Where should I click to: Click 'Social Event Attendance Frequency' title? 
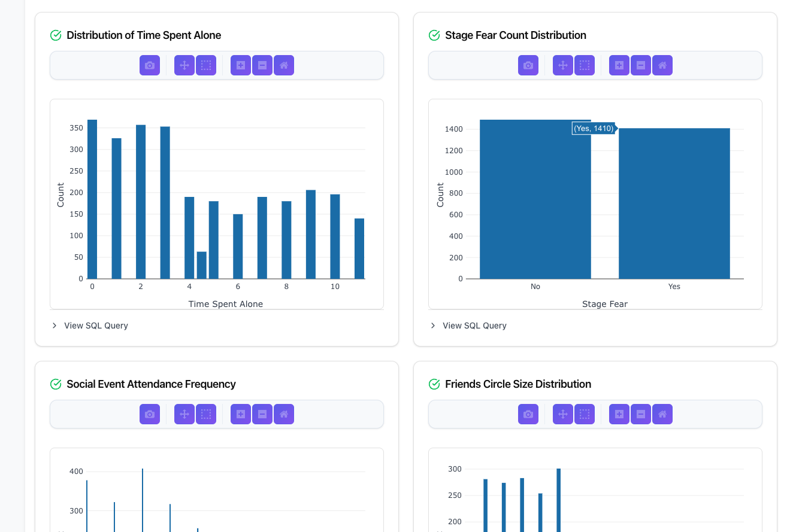tap(151, 384)
